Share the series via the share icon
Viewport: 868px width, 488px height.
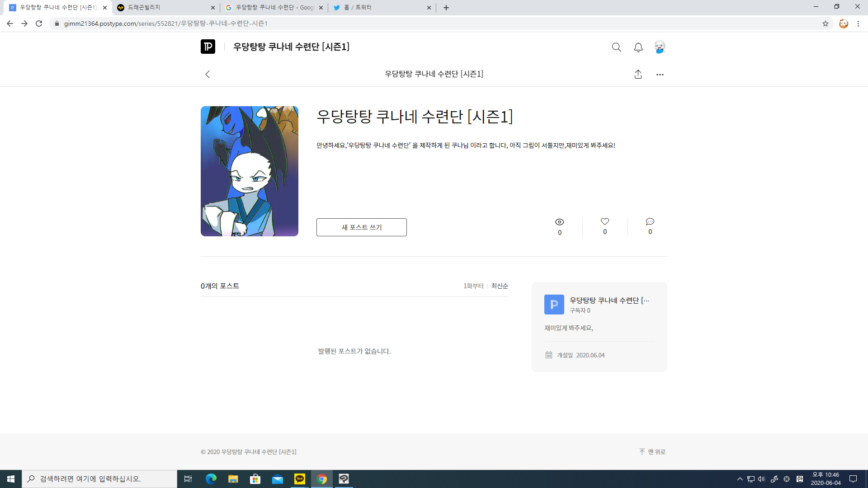[638, 74]
